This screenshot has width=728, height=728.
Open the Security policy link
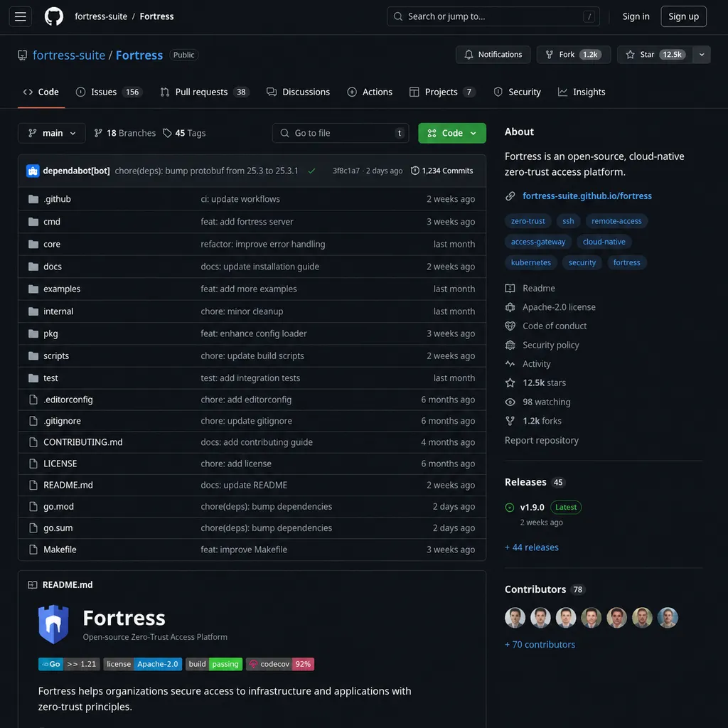[x=551, y=346]
